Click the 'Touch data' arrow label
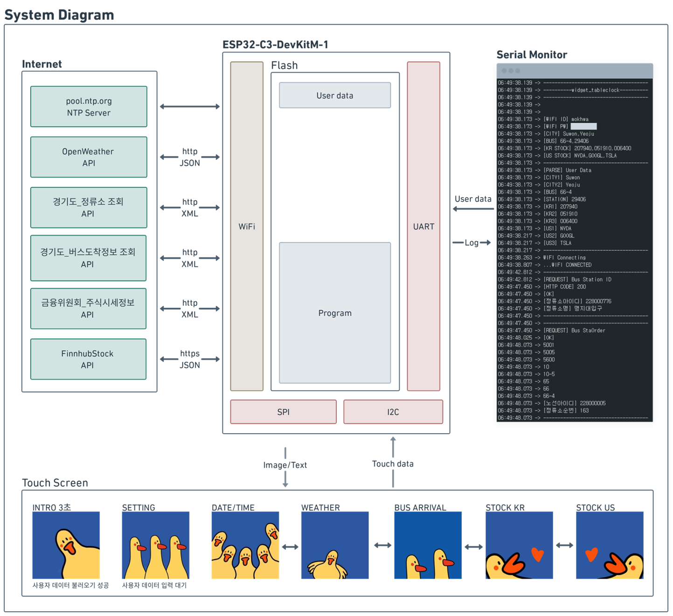Image resolution: width=673 pixels, height=616 pixels. (393, 464)
